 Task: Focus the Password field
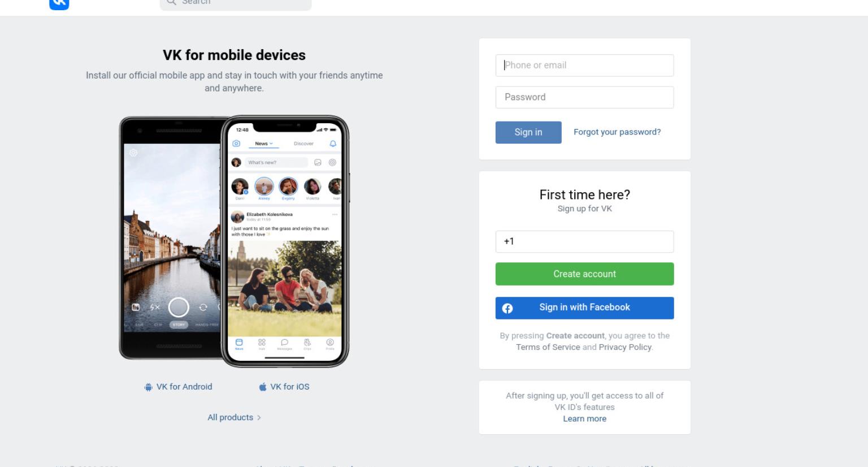pyautogui.click(x=585, y=97)
